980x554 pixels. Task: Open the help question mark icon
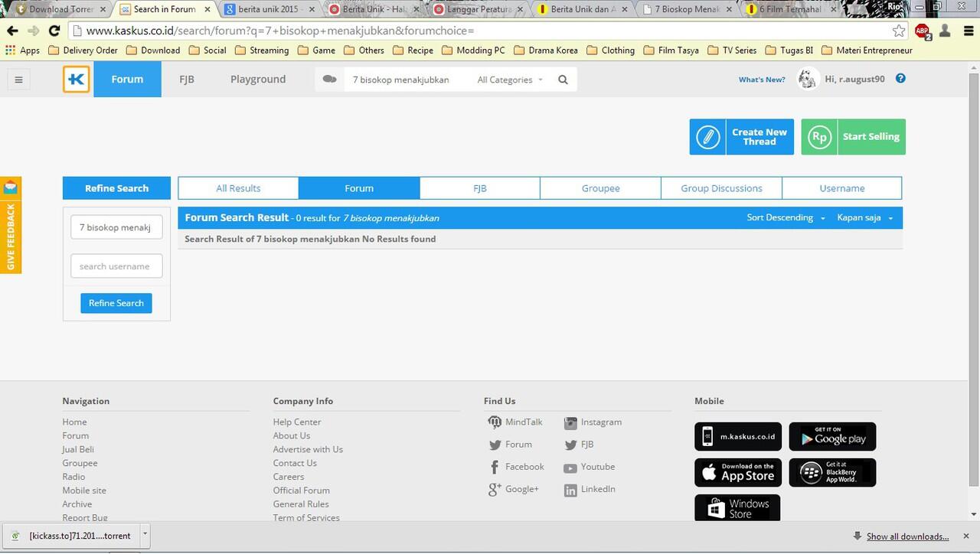point(900,78)
